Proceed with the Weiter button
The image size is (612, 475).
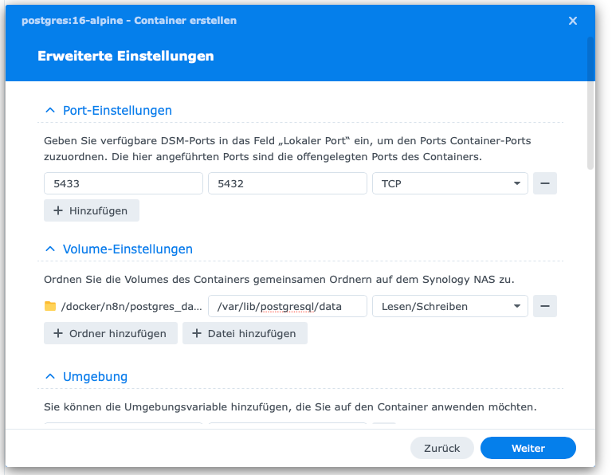[x=528, y=448]
